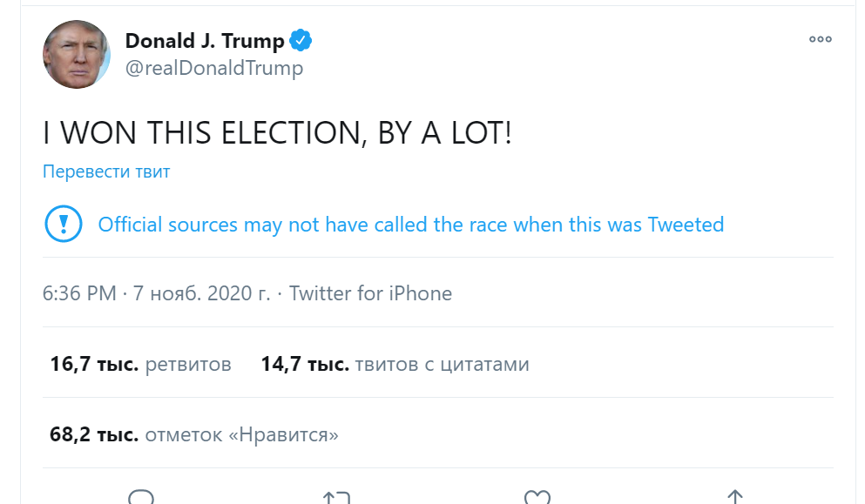Image resolution: width=865 pixels, height=504 pixels.
Task: Click the share arrow icon
Action: [x=734, y=498]
